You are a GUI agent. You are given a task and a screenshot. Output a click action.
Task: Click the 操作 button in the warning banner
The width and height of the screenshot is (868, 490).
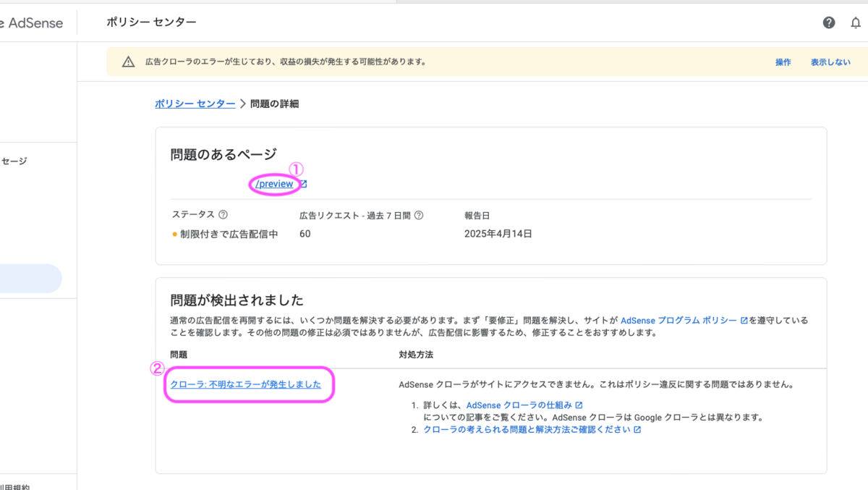point(783,62)
